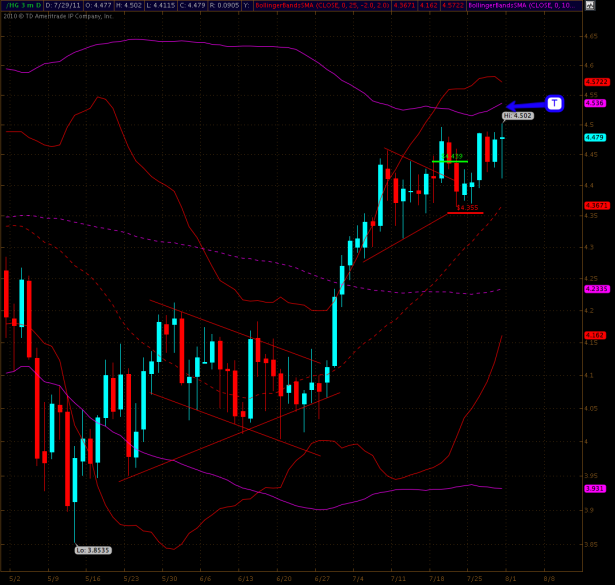Click the blue T target marker

[x=555, y=103]
